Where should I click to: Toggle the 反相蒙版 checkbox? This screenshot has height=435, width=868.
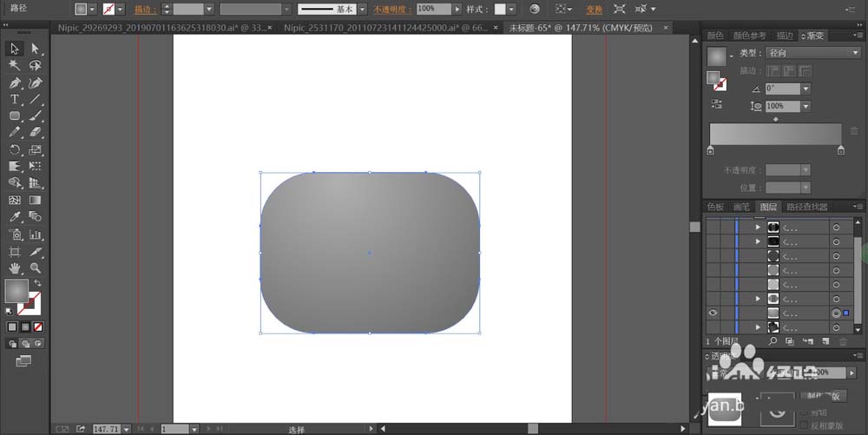(805, 425)
